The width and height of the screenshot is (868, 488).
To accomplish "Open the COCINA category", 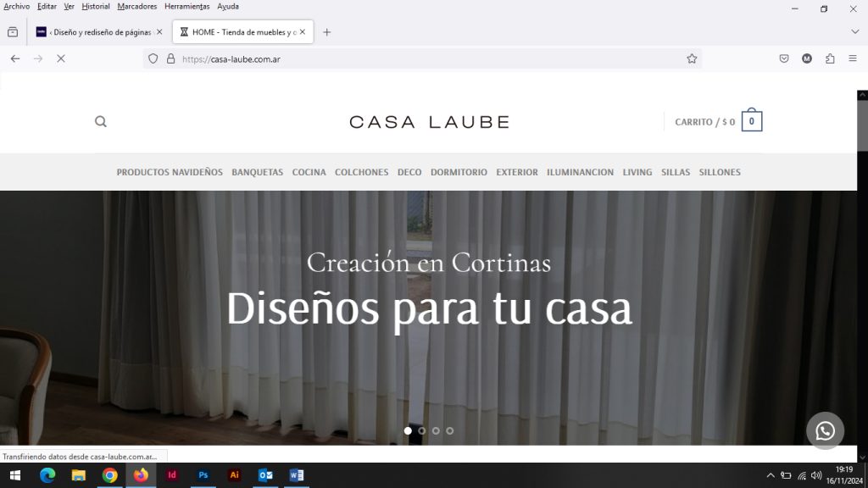I will click(309, 172).
